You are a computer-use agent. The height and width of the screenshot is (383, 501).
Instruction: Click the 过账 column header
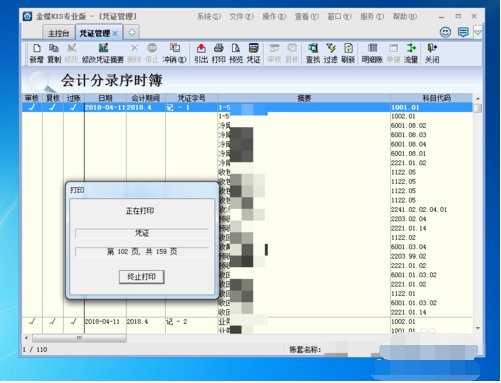(x=74, y=98)
